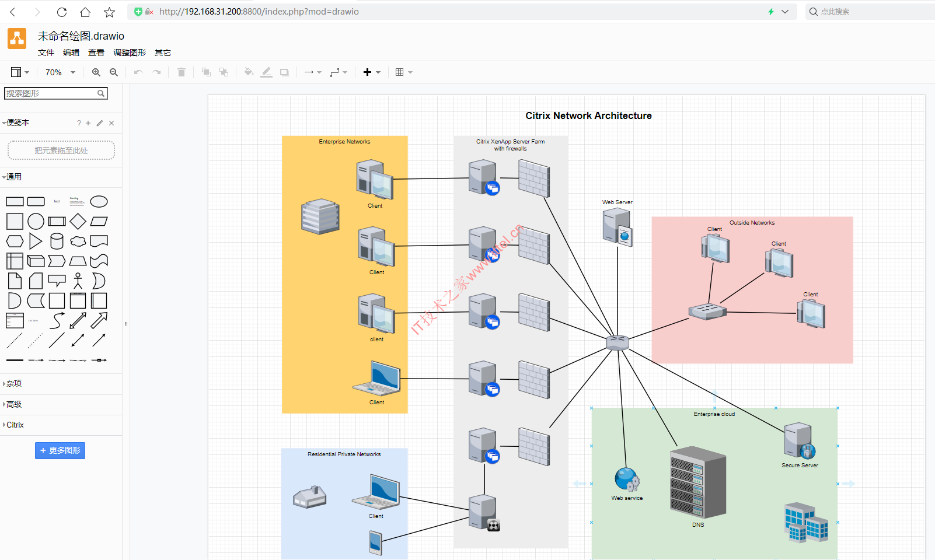Click the 更多图形 button
This screenshot has width=935, height=560.
pos(60,450)
